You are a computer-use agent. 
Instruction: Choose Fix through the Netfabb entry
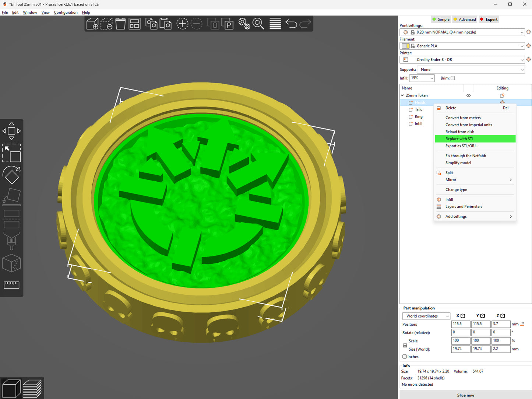click(x=475, y=156)
